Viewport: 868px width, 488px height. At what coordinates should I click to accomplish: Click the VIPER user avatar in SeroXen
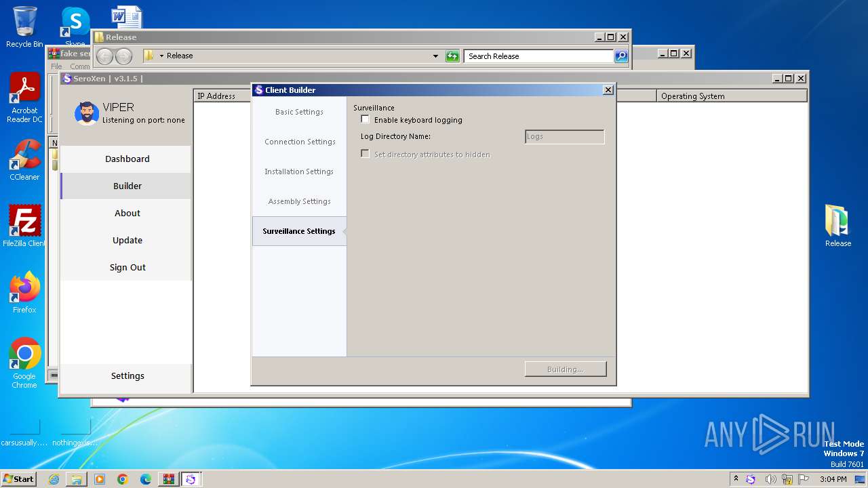87,113
